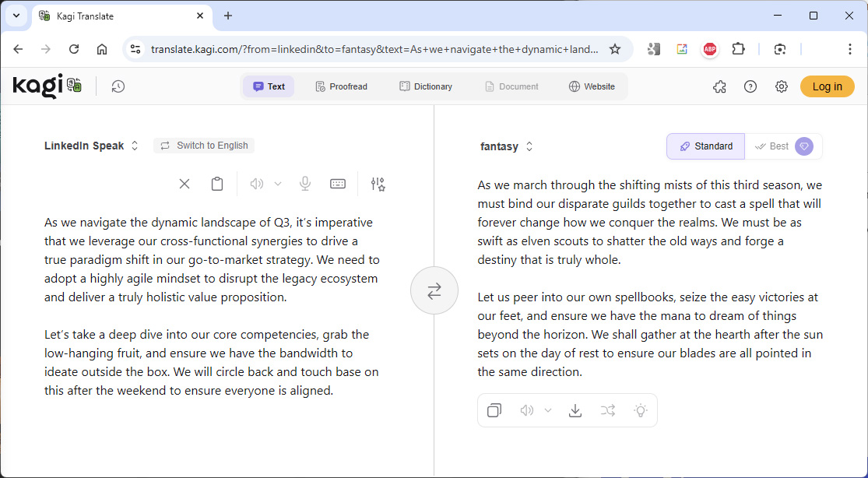
Task: Select Standard translation quality
Action: [x=706, y=146]
